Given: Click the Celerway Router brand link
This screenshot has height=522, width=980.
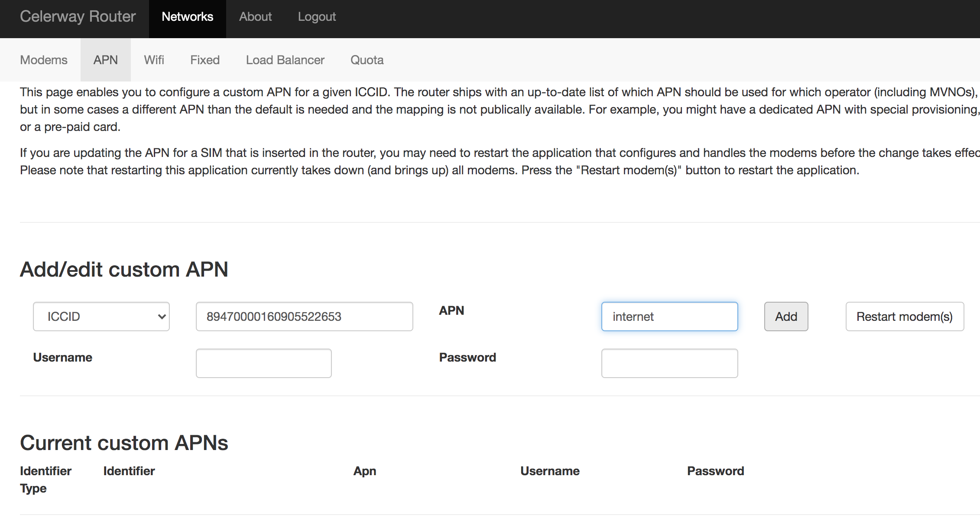Looking at the screenshot, I should (x=78, y=16).
